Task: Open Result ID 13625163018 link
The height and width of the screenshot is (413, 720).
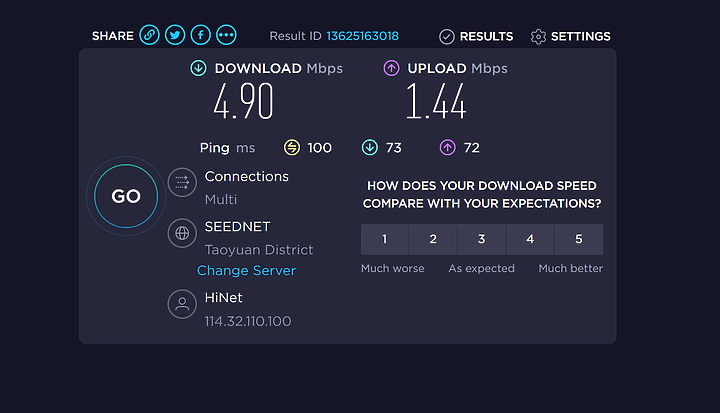Action: point(362,36)
